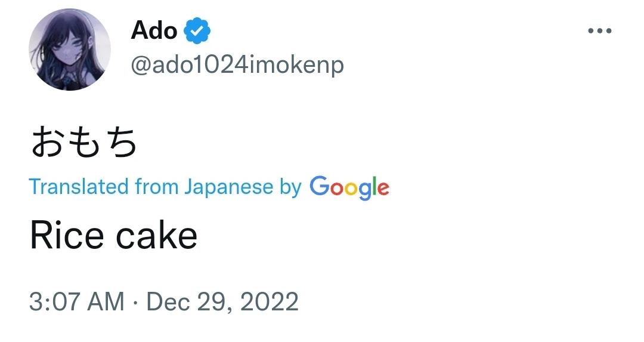Click the Google logo
The image size is (644, 342).
click(x=349, y=187)
